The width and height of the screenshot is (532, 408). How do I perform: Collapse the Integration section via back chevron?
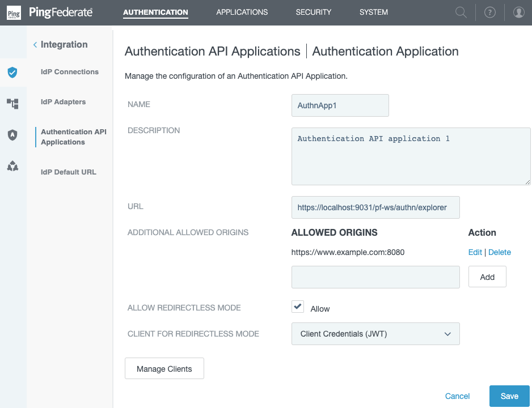point(35,44)
